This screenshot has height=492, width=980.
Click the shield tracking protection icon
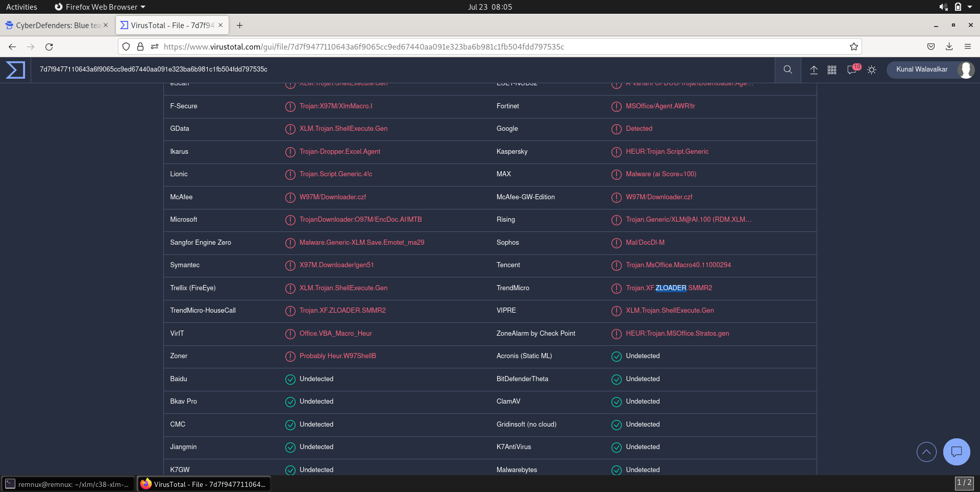coord(126,46)
